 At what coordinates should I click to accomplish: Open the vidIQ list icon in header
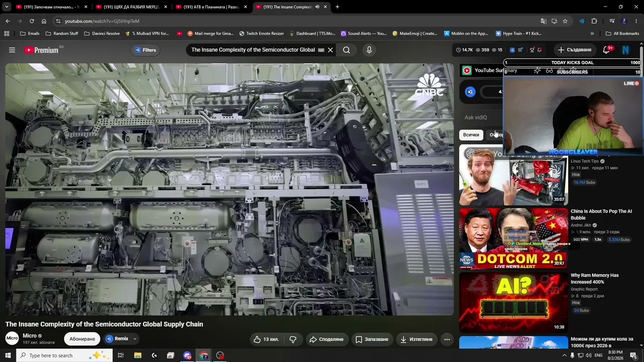click(520, 50)
